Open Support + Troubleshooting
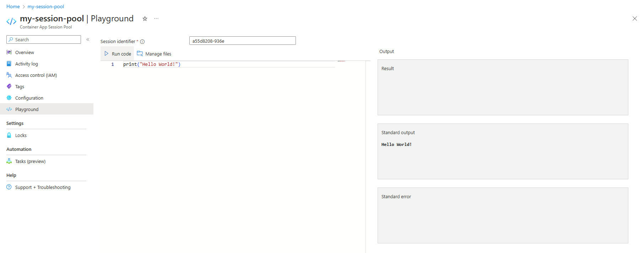The image size is (644, 253). pyautogui.click(x=43, y=187)
